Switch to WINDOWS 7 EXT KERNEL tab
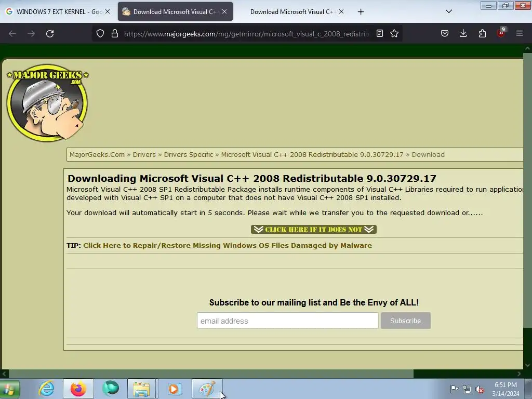This screenshot has height=399, width=532. tap(57, 12)
